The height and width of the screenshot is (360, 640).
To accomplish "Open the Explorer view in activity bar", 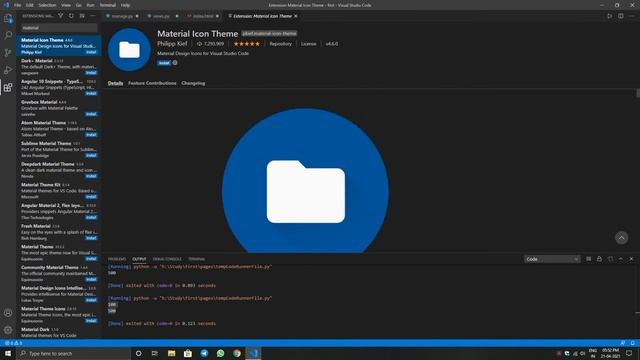I will coord(8,18).
